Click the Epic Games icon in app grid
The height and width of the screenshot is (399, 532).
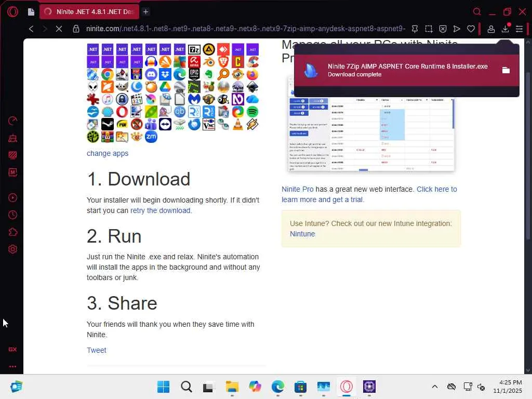(x=194, y=74)
